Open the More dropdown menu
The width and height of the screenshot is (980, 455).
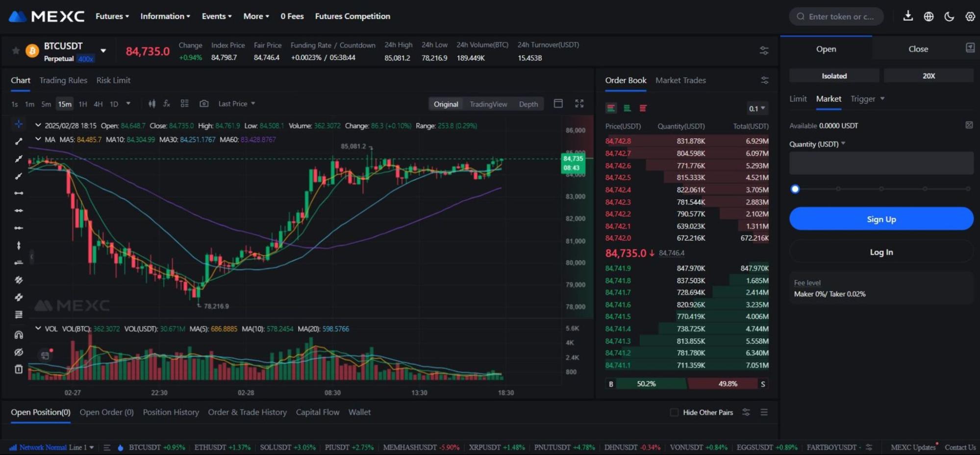coord(256,16)
